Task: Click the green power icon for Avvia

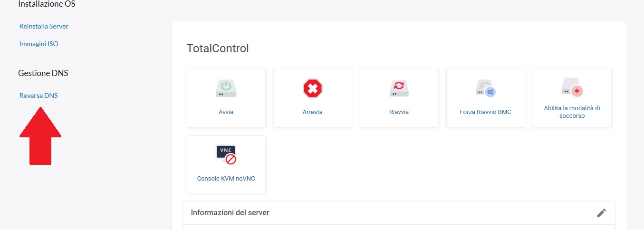Action: [226, 88]
